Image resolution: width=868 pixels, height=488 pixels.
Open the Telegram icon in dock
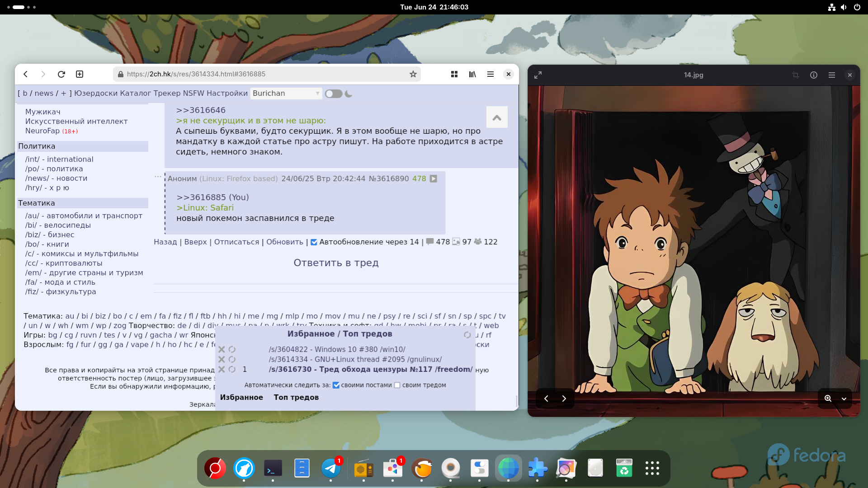(x=331, y=469)
